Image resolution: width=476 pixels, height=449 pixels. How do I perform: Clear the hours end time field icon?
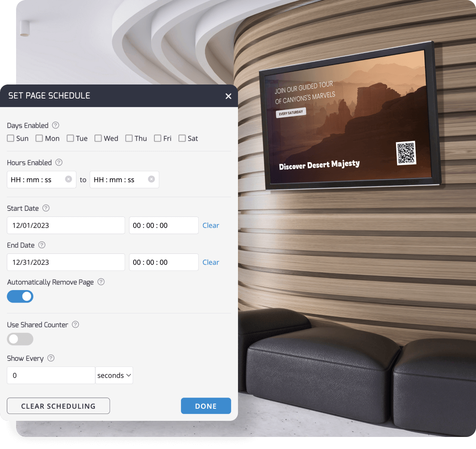(x=151, y=179)
